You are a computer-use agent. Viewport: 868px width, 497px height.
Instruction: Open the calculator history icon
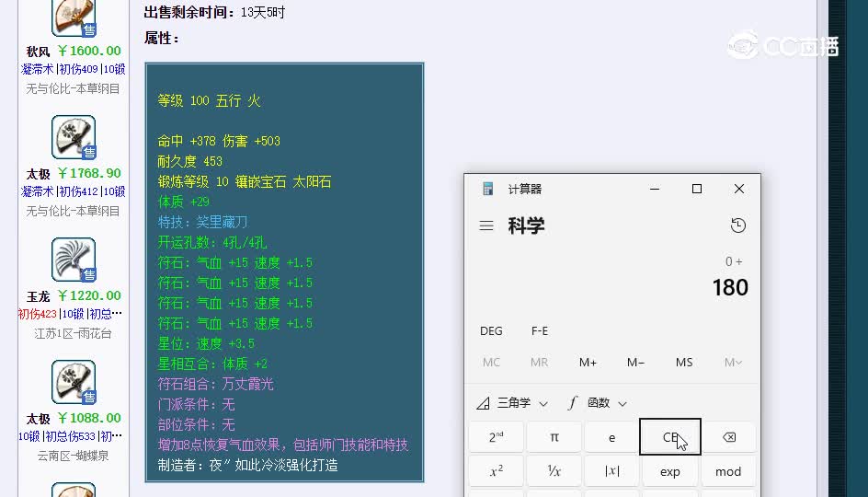click(x=738, y=225)
